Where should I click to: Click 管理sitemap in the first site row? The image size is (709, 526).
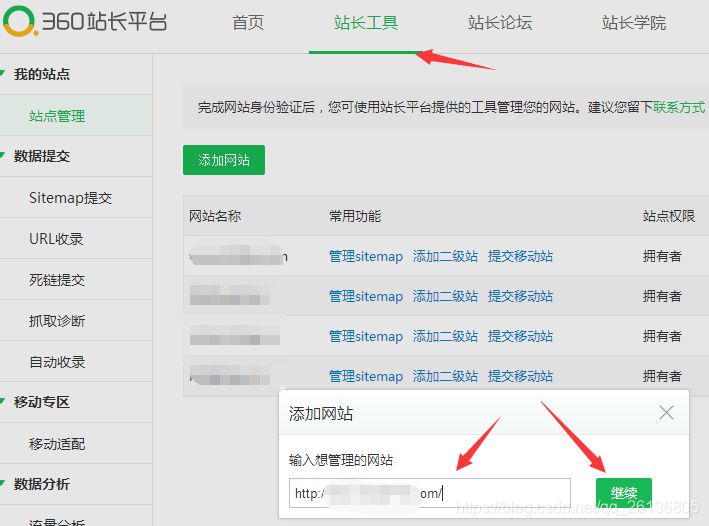click(366, 256)
